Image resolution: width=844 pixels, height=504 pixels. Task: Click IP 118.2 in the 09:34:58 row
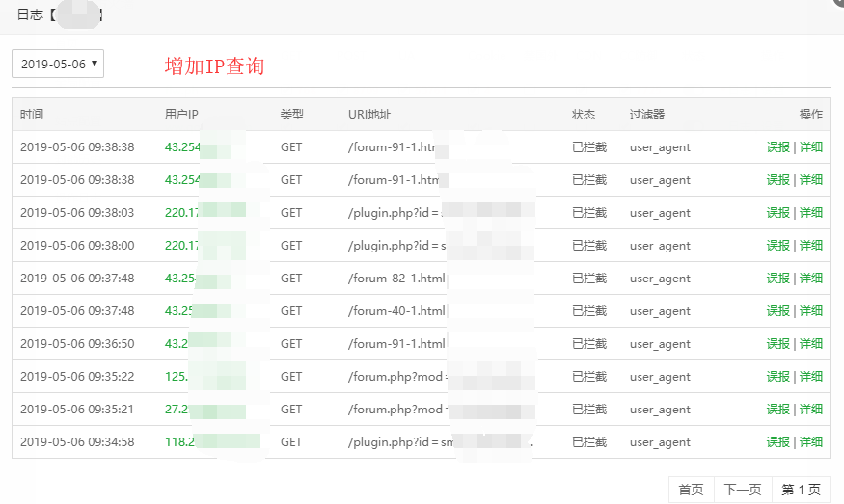[179, 442]
